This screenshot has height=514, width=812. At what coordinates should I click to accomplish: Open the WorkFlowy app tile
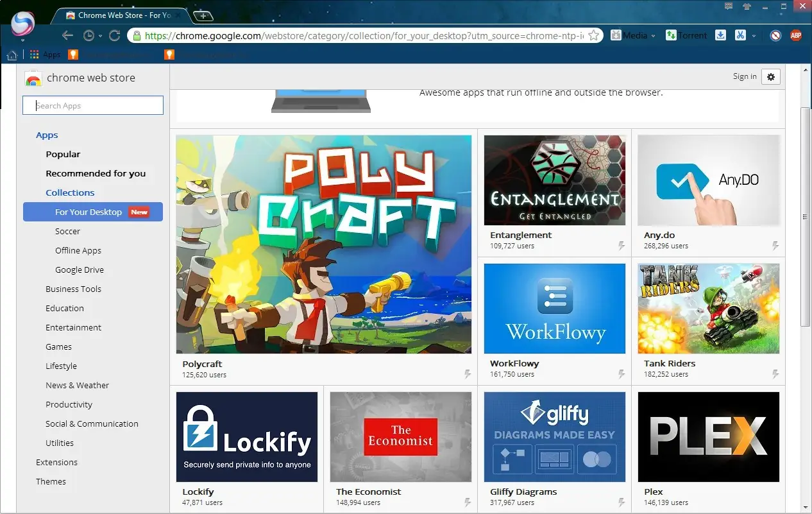click(x=555, y=321)
